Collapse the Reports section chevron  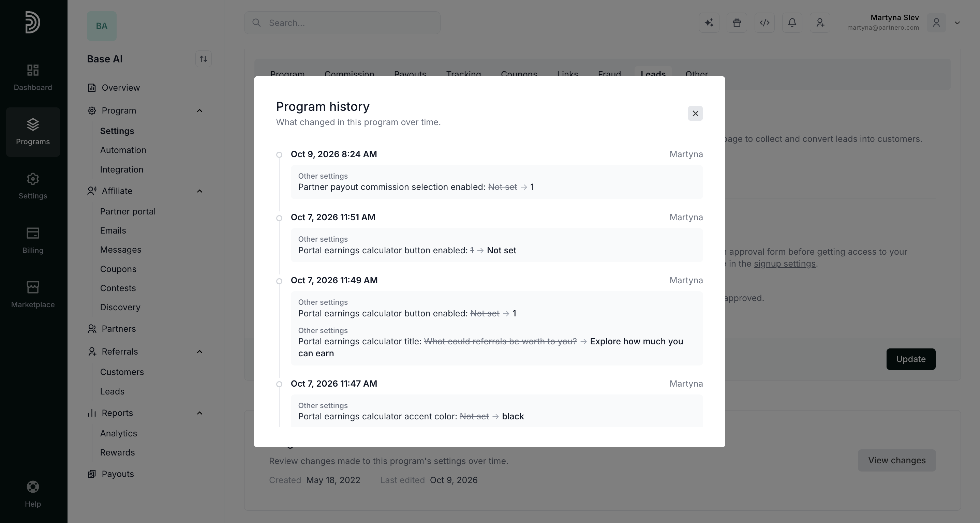click(x=199, y=413)
